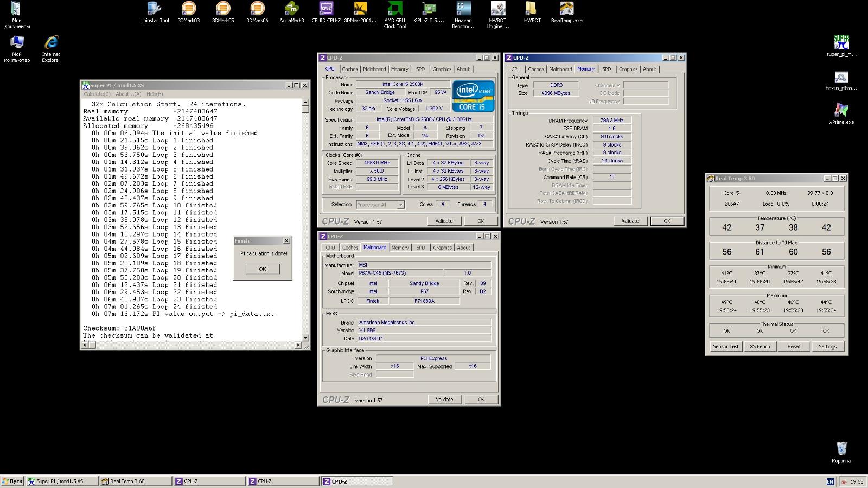Open Heaven Benchmark desktop icon

click(463, 15)
